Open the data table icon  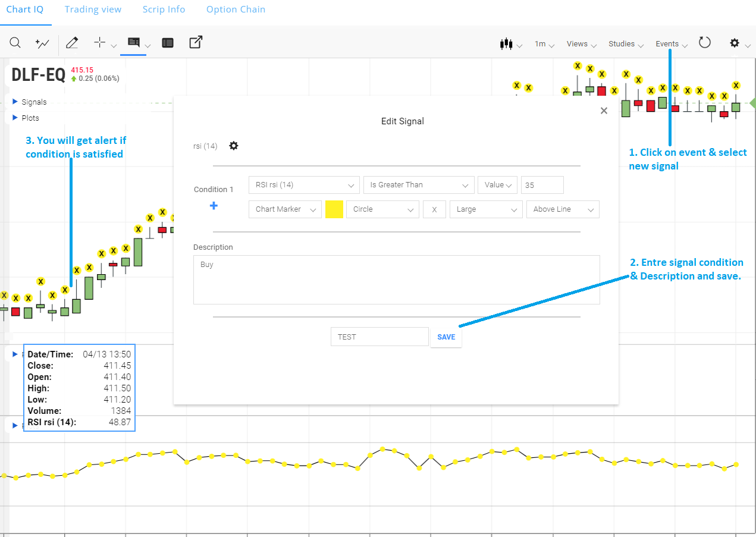tap(168, 43)
